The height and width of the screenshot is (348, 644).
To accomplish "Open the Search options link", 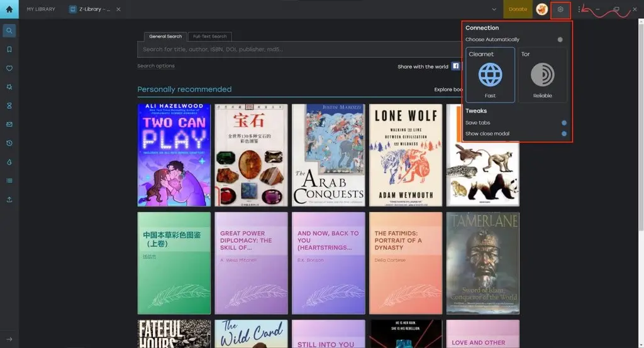I will [156, 66].
